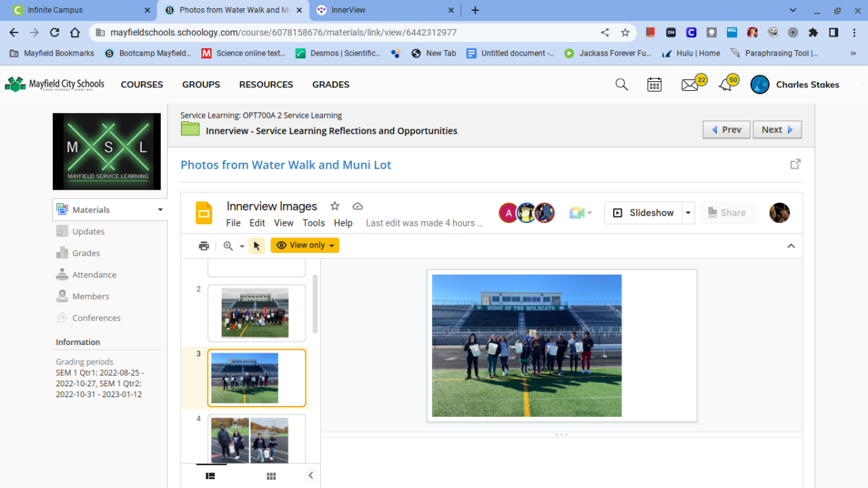868x488 pixels.
Task: Open messages envelope with 22 badge
Action: click(690, 85)
